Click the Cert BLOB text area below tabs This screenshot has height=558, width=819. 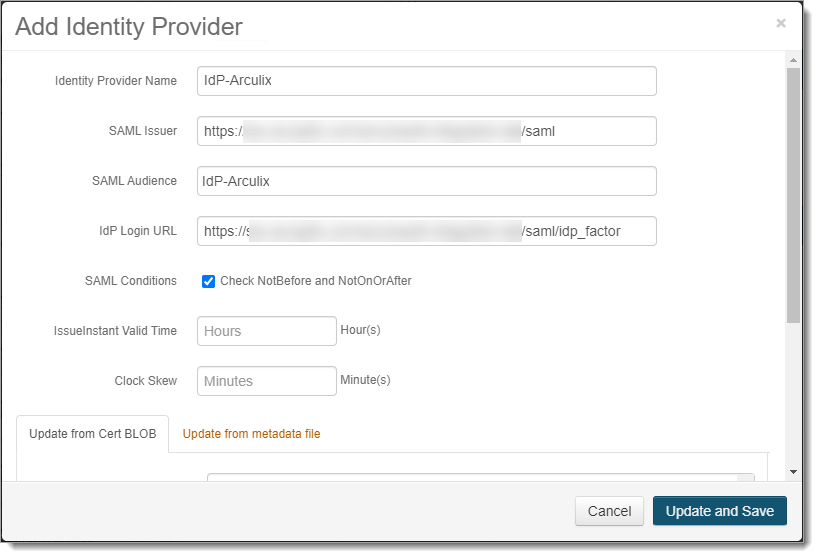(480, 477)
